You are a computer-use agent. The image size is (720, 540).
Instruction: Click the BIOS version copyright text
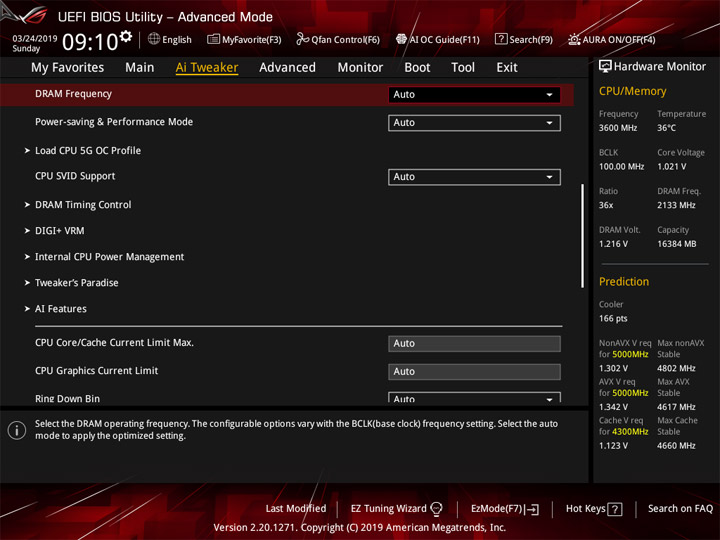point(360,527)
